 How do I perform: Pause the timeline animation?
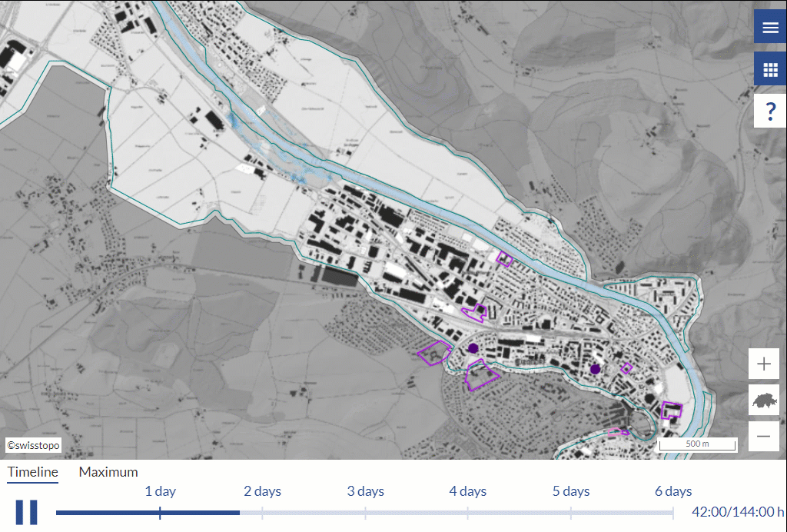[x=27, y=512]
